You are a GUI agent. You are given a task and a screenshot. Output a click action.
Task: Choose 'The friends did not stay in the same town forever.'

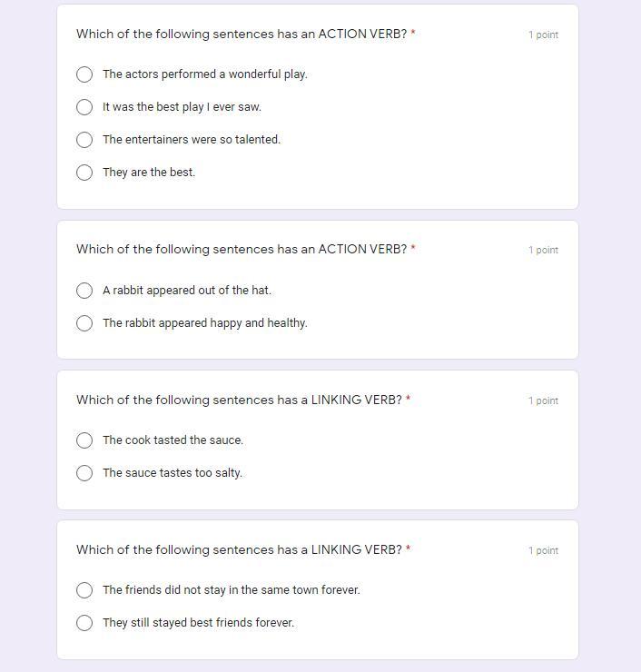click(84, 590)
